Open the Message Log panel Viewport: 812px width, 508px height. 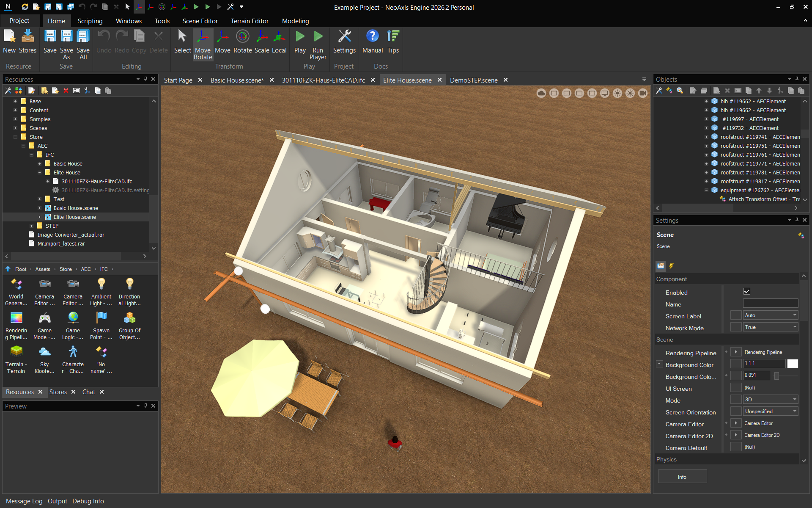24,501
